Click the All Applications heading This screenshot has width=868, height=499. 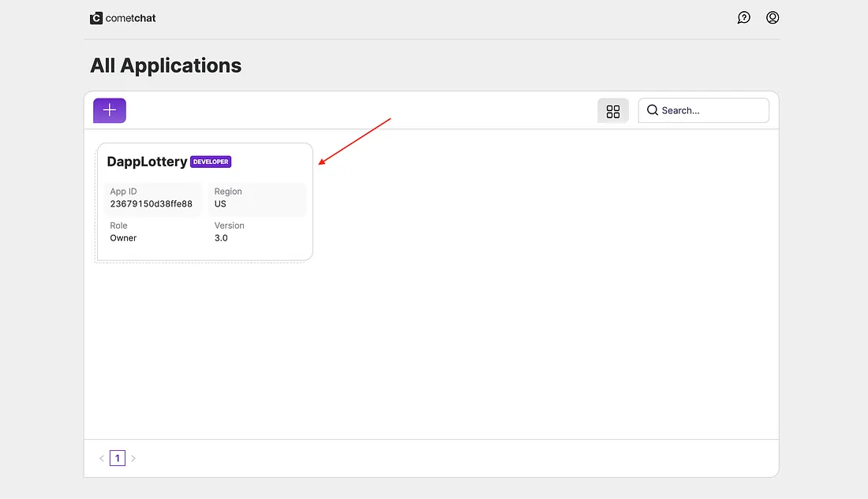pyautogui.click(x=166, y=65)
